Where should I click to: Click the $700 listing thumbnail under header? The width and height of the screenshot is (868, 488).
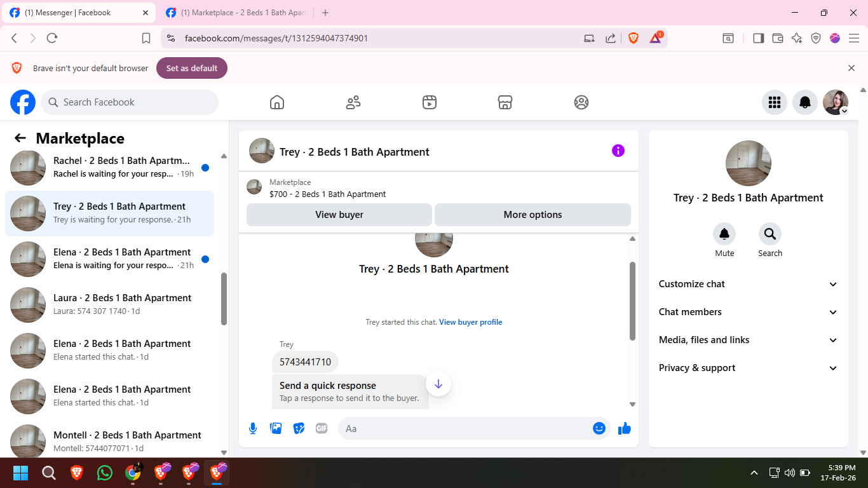254,187
